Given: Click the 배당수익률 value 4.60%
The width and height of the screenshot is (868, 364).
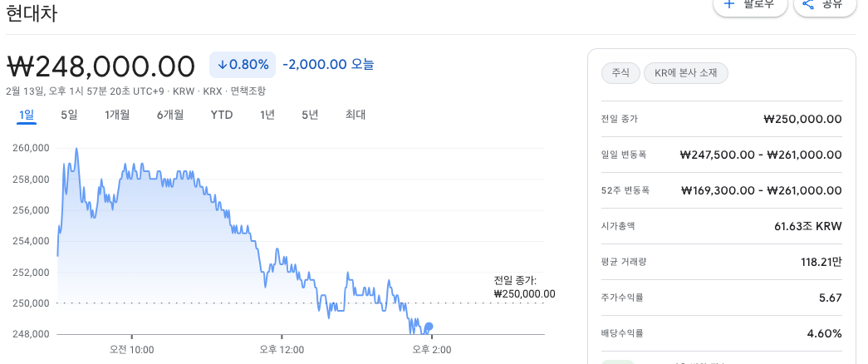Looking at the screenshot, I should 824,333.
